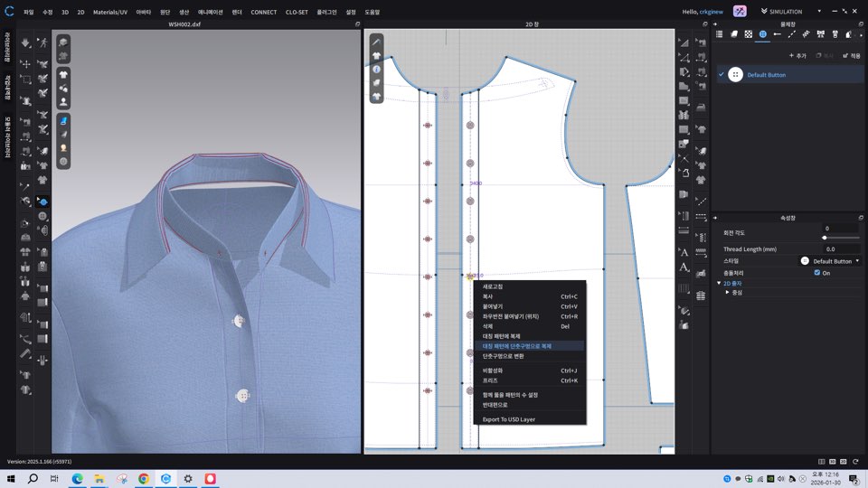Click the info icon in 2D window
868x488 pixels.
coord(376,69)
